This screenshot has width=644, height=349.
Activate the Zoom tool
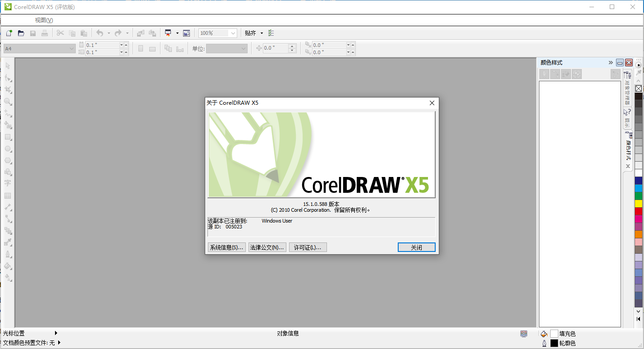[x=7, y=102]
